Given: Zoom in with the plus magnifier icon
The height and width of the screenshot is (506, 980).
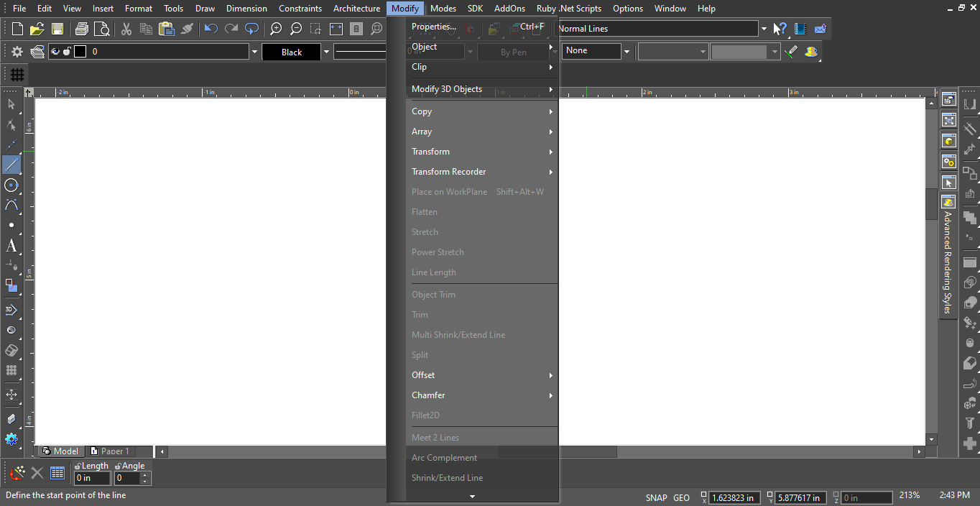Looking at the screenshot, I should pyautogui.click(x=276, y=29).
